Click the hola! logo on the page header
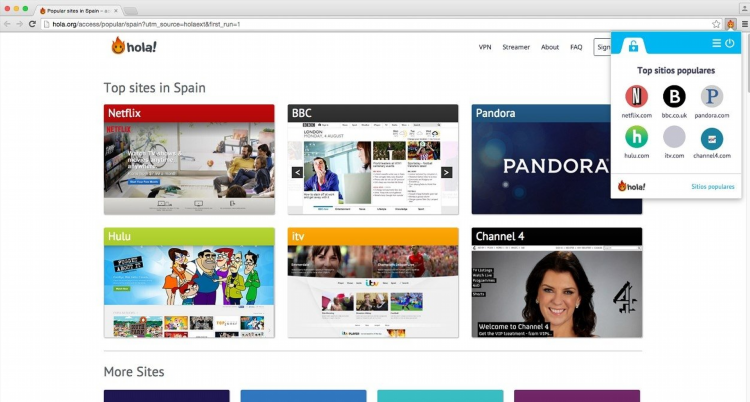The image size is (750, 402). (x=134, y=46)
